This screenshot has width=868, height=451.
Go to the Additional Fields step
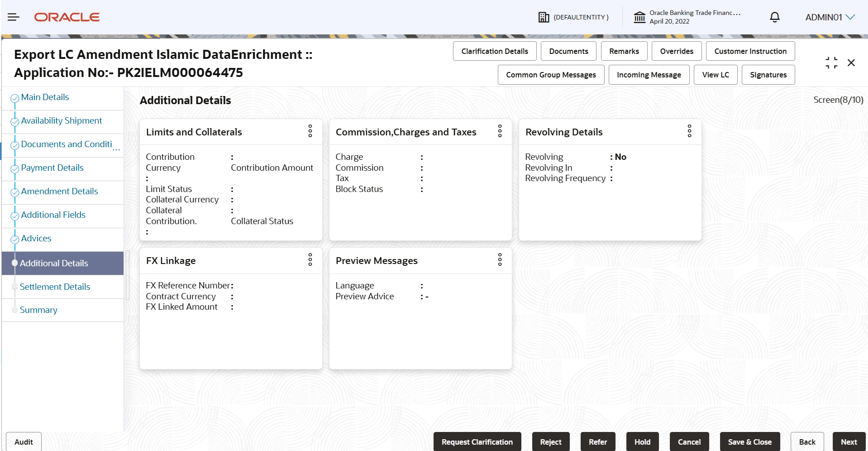point(53,215)
